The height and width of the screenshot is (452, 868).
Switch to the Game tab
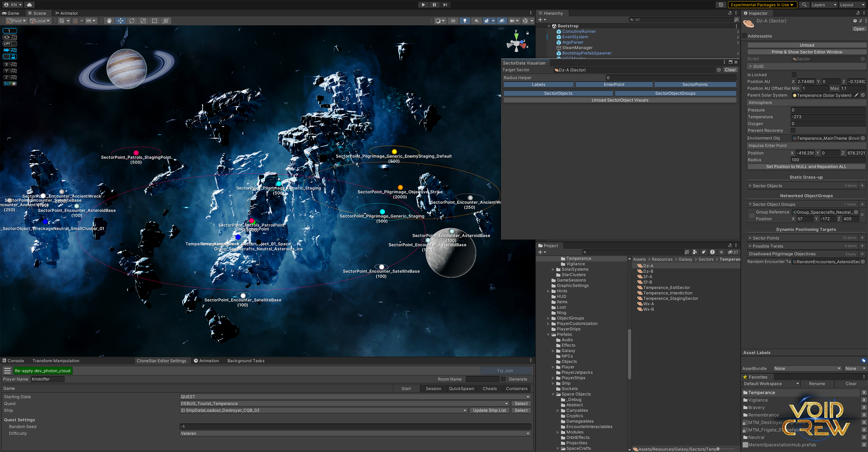11,13
